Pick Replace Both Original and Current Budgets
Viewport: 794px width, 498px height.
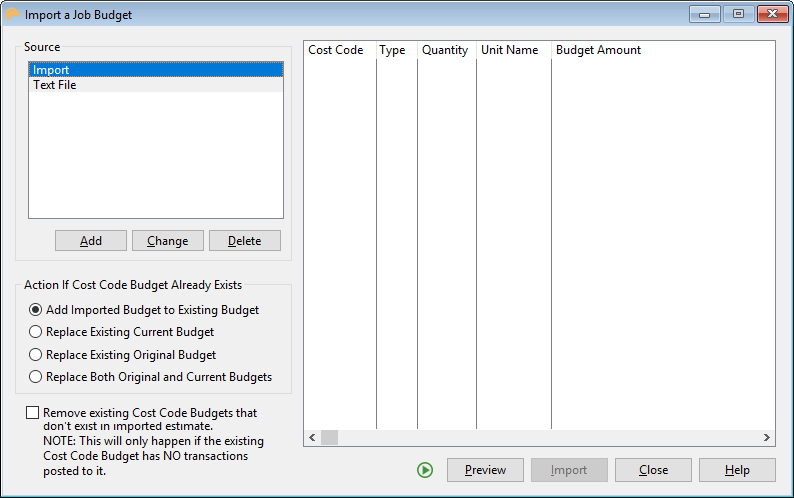point(36,377)
